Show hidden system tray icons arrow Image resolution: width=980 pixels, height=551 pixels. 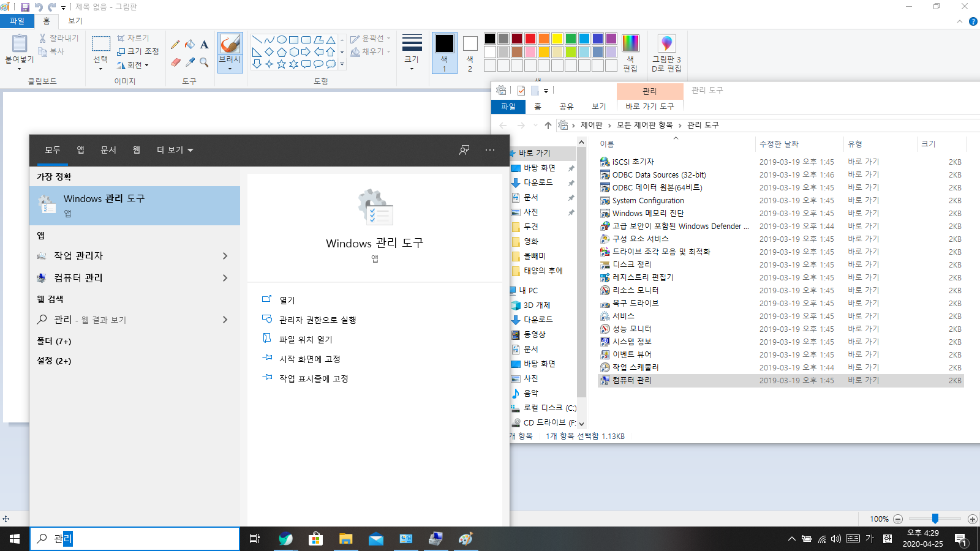[x=791, y=539]
